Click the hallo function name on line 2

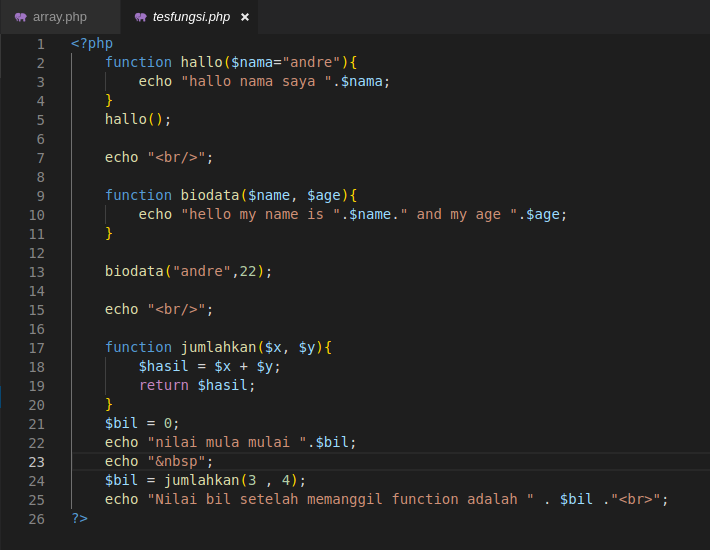pos(201,62)
